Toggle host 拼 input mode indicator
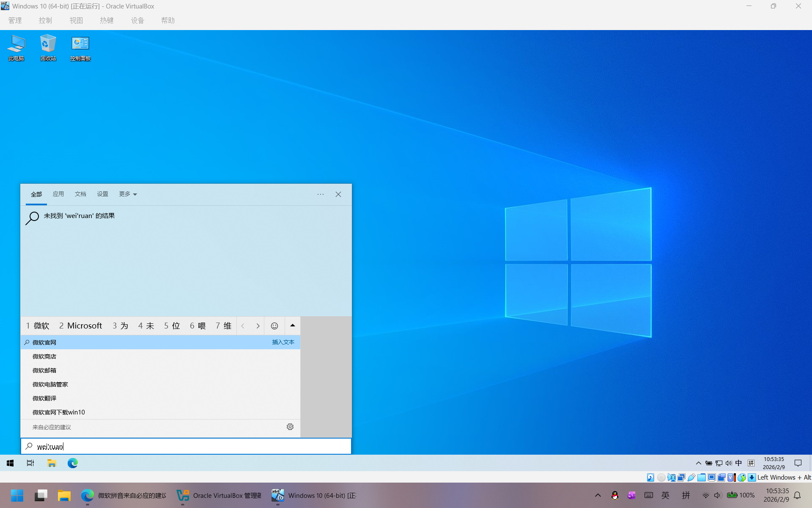 click(x=686, y=495)
